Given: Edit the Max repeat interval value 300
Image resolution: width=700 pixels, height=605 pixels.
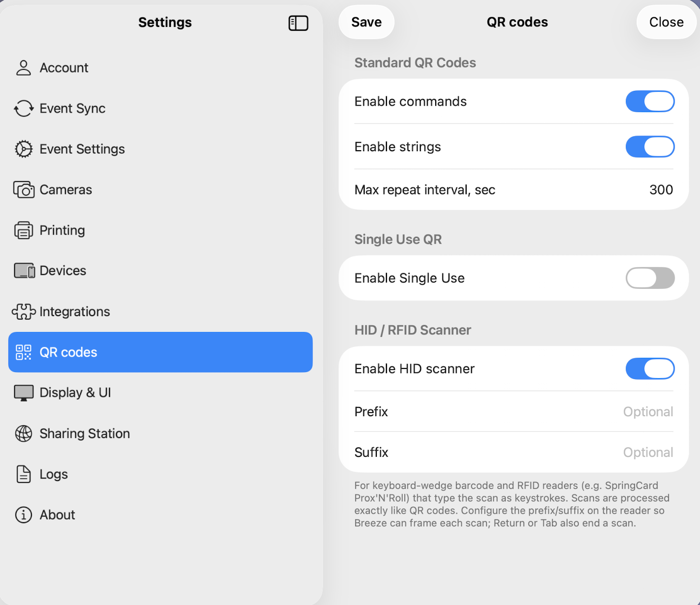Looking at the screenshot, I should pos(661,190).
